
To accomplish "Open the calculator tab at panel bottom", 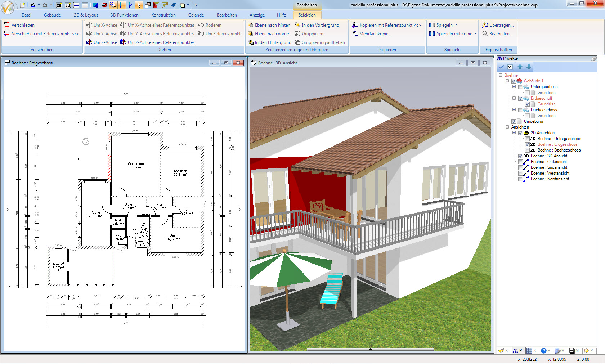I will tap(560, 350).
